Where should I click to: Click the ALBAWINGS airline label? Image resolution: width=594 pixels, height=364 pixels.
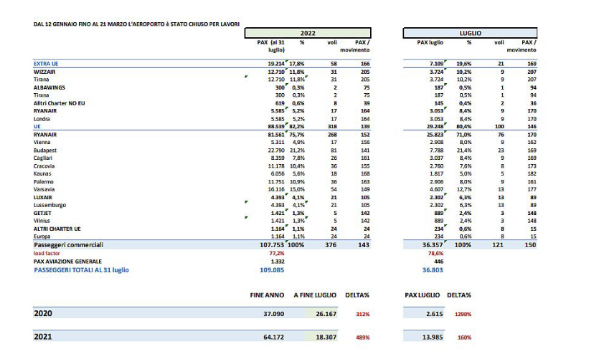(49, 87)
